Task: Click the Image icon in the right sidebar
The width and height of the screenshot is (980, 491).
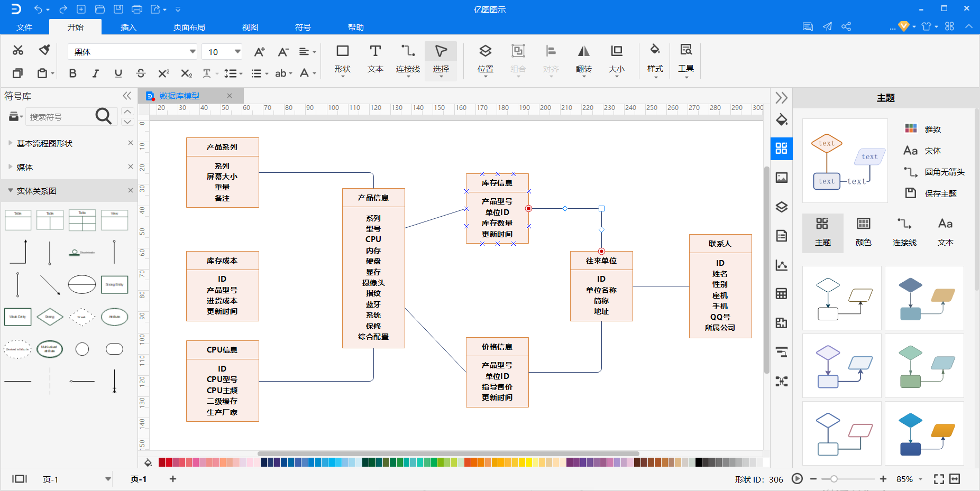Action: pos(782,178)
